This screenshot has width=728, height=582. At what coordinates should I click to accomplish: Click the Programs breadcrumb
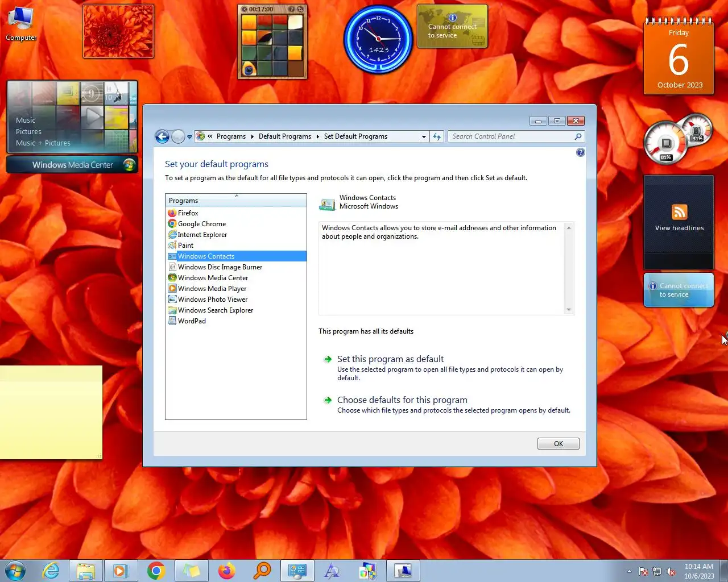(231, 136)
